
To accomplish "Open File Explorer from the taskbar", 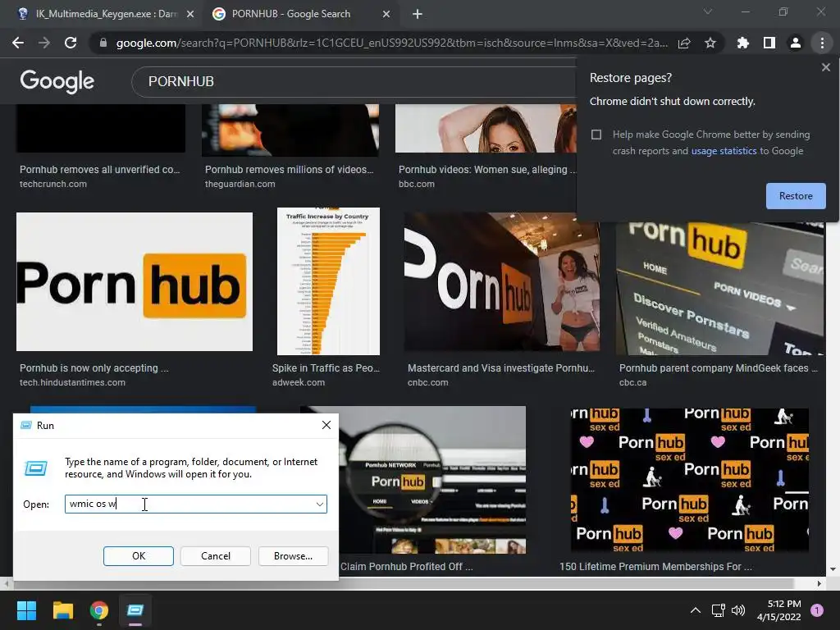I will point(62,610).
